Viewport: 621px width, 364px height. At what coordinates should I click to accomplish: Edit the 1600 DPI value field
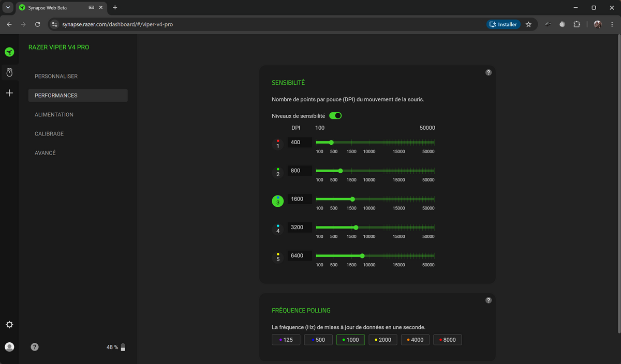coord(300,199)
